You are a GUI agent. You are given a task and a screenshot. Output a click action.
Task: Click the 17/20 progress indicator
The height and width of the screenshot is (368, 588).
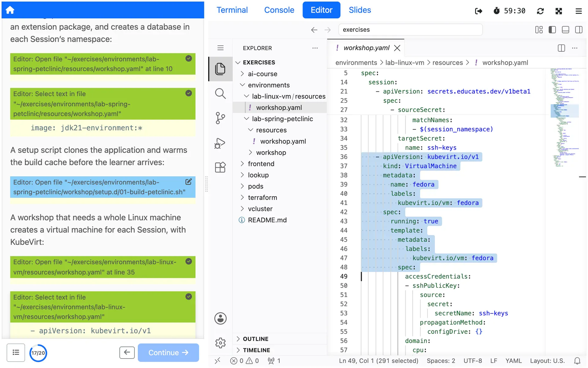(x=38, y=353)
